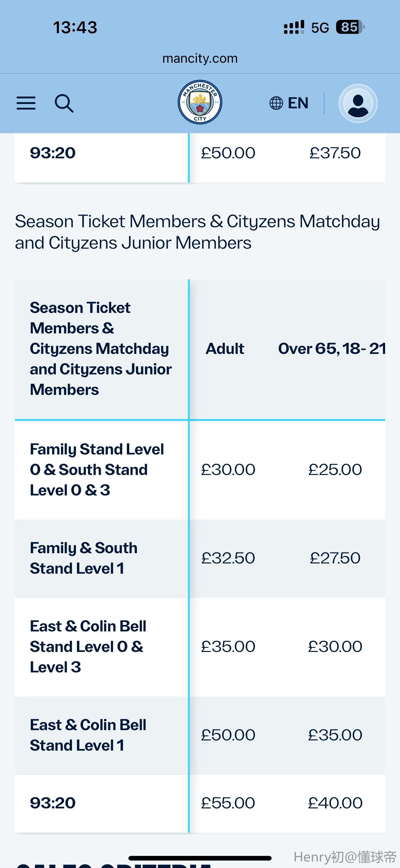Open the hamburger navigation menu

[x=26, y=103]
